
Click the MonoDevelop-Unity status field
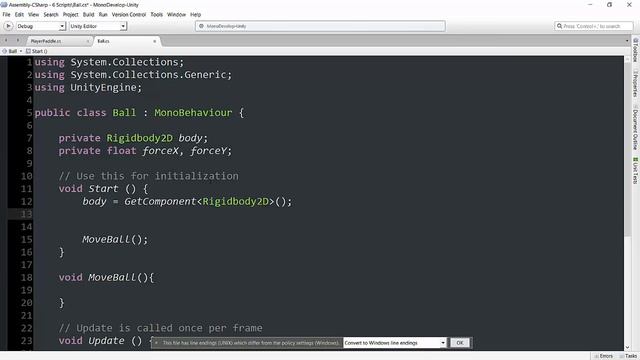(x=320, y=26)
